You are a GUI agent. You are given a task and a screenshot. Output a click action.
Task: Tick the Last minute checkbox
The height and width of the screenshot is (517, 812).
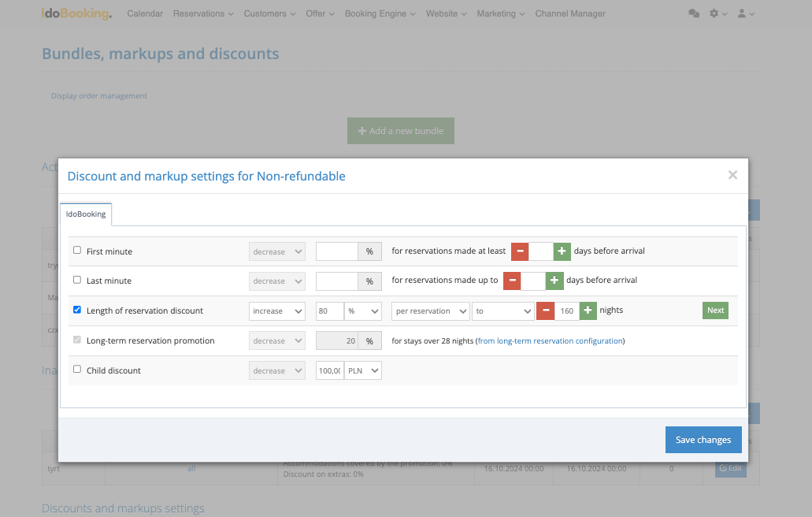pyautogui.click(x=77, y=280)
